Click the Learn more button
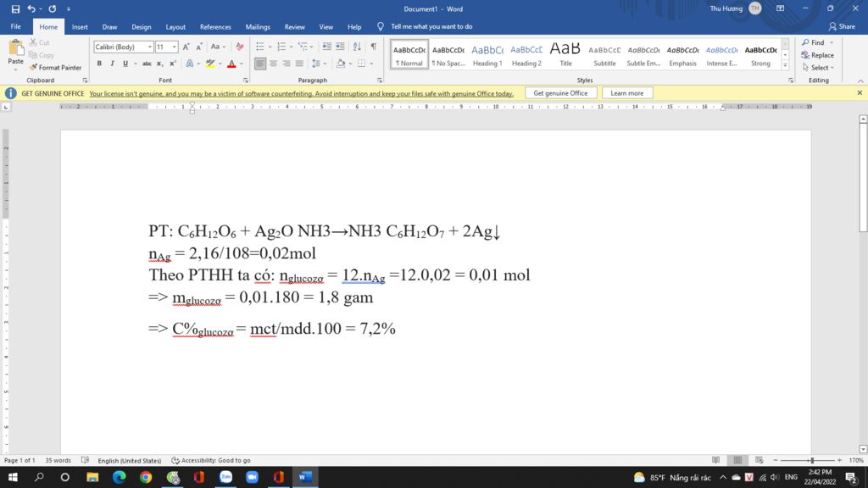The width and height of the screenshot is (868, 488). (627, 93)
